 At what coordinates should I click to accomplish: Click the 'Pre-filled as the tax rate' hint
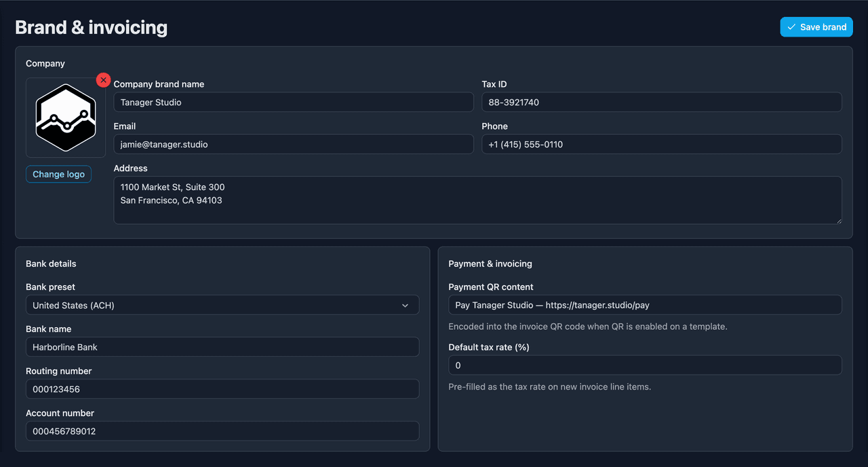(550, 387)
